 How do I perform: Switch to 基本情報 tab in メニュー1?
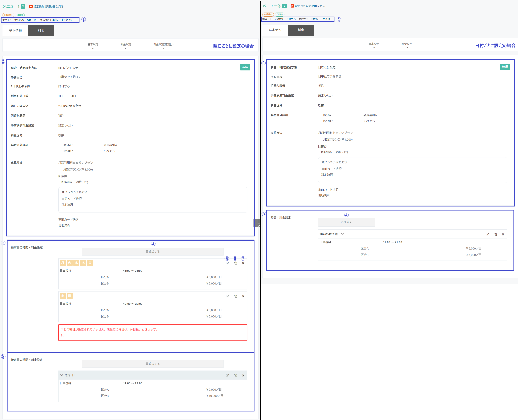[x=16, y=30]
